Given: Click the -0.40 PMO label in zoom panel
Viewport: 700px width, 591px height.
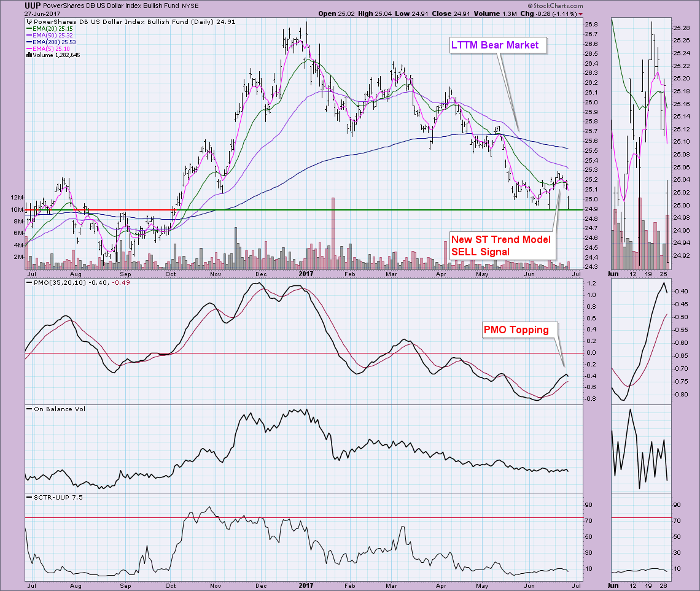Looking at the screenshot, I should (x=681, y=292).
